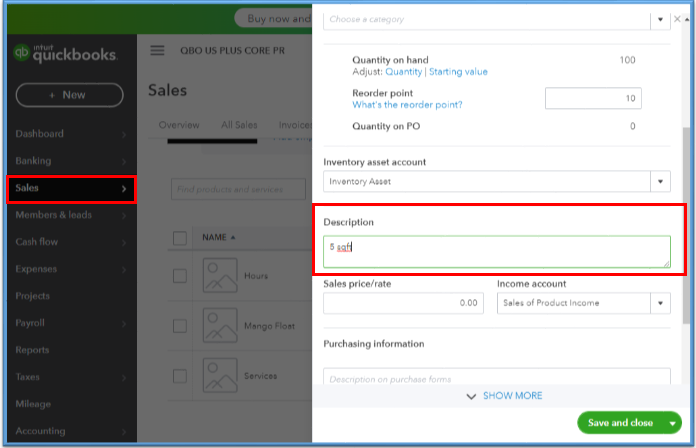Screen dimensions: 696x448
Task: Toggle the hamburger navigation menu icon
Action: (x=157, y=51)
